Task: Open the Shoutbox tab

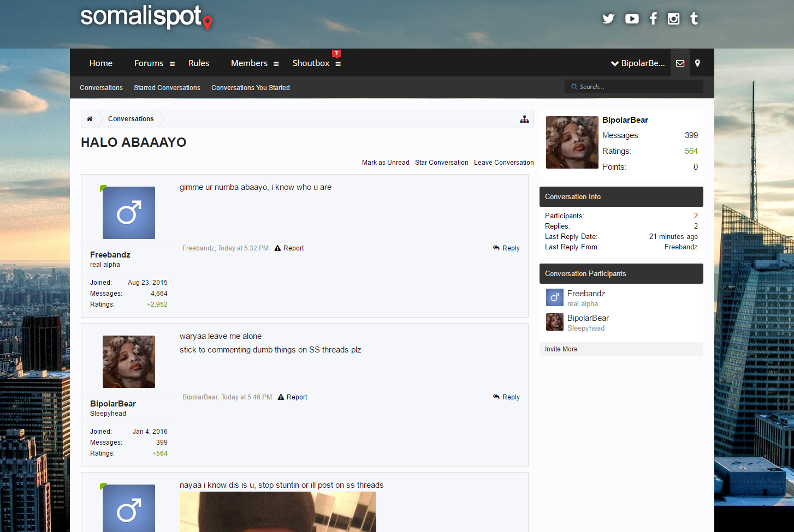Action: (311, 63)
